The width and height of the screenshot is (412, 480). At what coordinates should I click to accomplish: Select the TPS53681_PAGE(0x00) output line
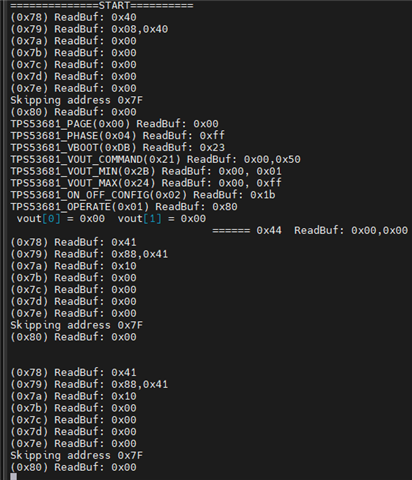114,124
